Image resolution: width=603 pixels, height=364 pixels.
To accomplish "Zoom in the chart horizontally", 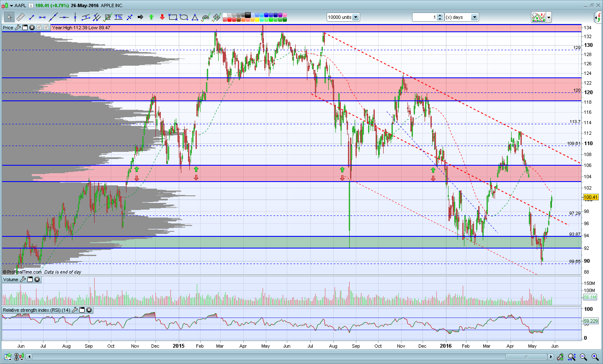I will click(595, 357).
